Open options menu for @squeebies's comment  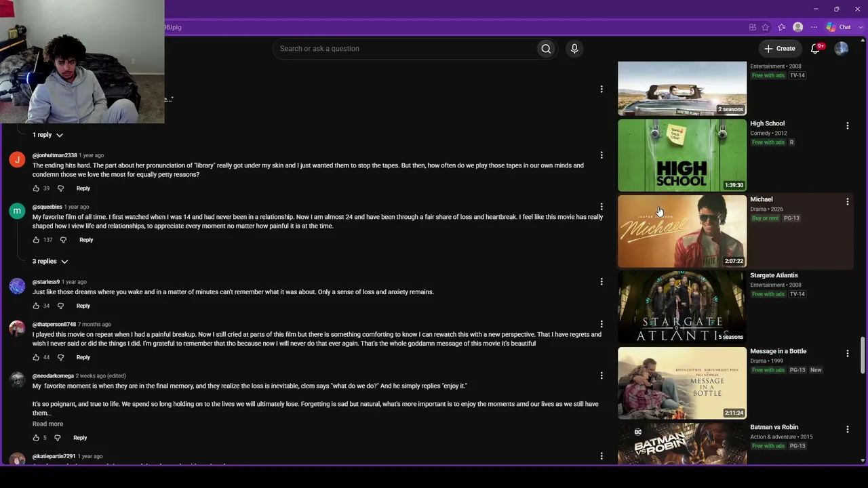(x=601, y=207)
